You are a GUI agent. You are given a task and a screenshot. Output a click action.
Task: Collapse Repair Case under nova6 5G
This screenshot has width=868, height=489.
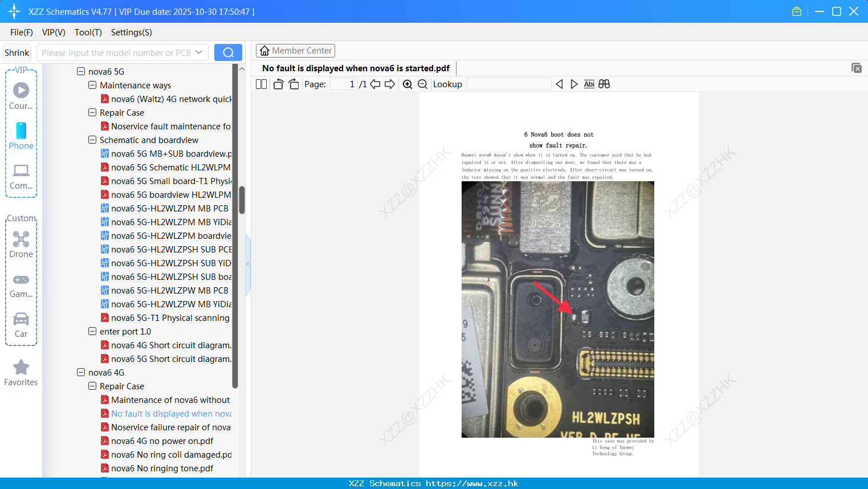[92, 113]
